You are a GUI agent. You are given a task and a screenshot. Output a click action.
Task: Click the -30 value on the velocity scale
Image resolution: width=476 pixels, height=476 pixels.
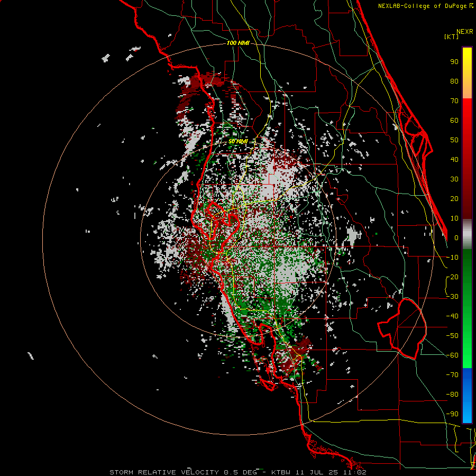(x=452, y=297)
